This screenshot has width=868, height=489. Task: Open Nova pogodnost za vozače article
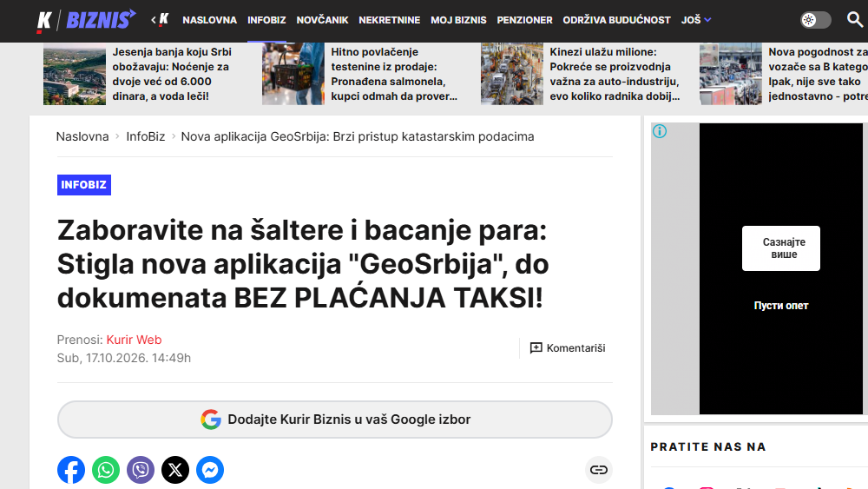[x=818, y=74]
